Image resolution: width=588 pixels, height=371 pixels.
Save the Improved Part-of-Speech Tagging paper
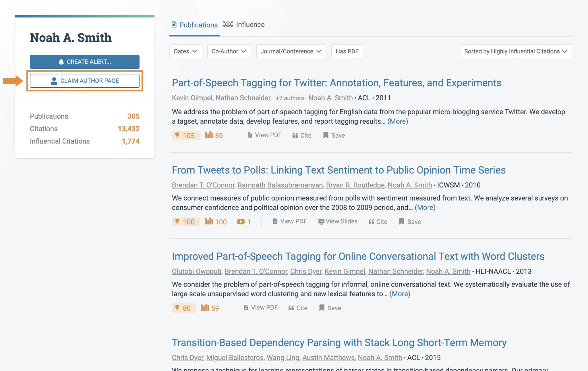330,308
